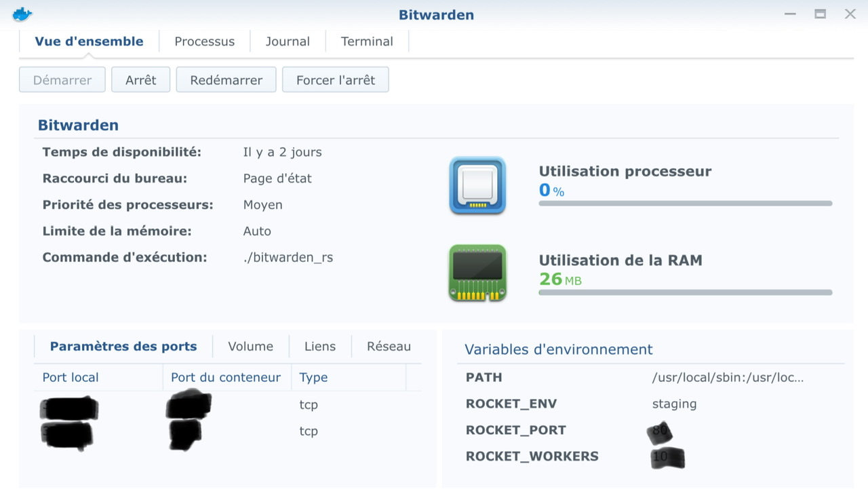Select the second tcp port row
Screen dimensions: 868x502
pos(227,431)
